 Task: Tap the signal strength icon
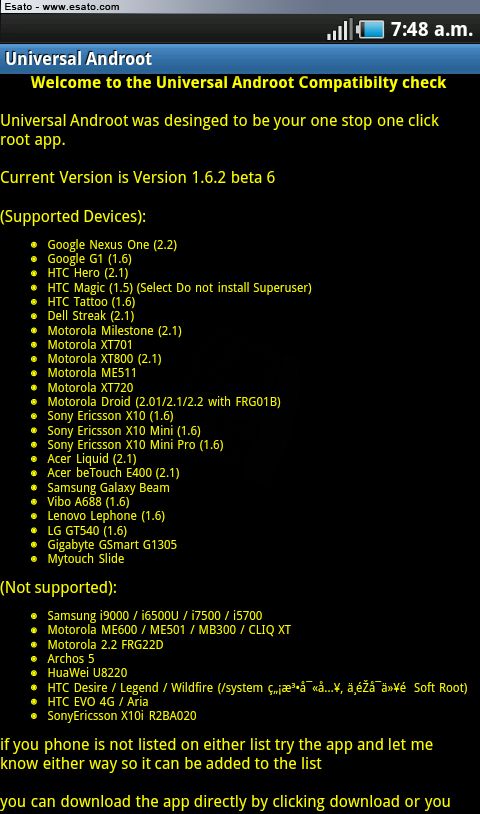click(340, 29)
